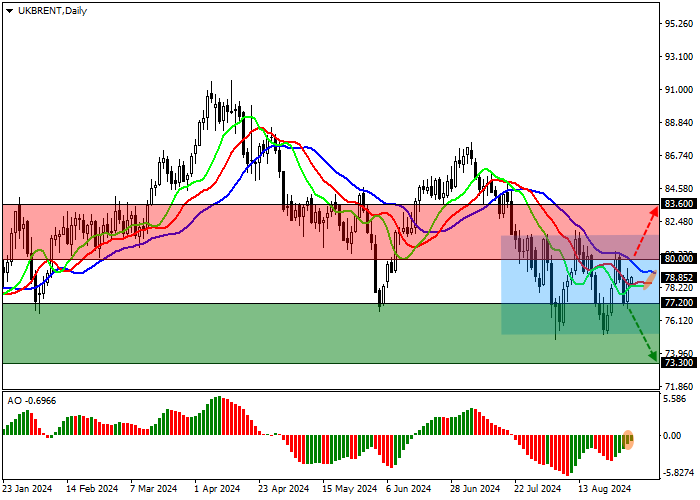The image size is (700, 500).
Task: Select the 73.300 price level label
Action: pyautogui.click(x=679, y=362)
